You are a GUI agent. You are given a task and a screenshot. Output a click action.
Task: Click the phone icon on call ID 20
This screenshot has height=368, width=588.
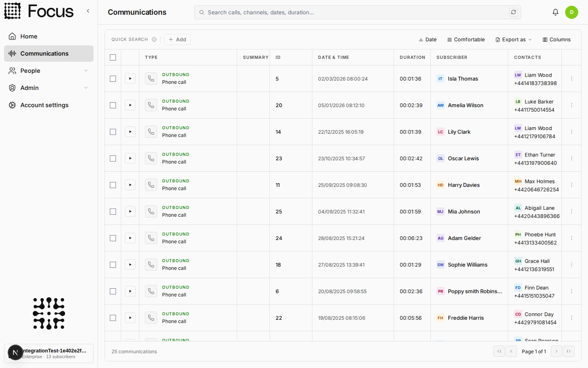pos(151,105)
